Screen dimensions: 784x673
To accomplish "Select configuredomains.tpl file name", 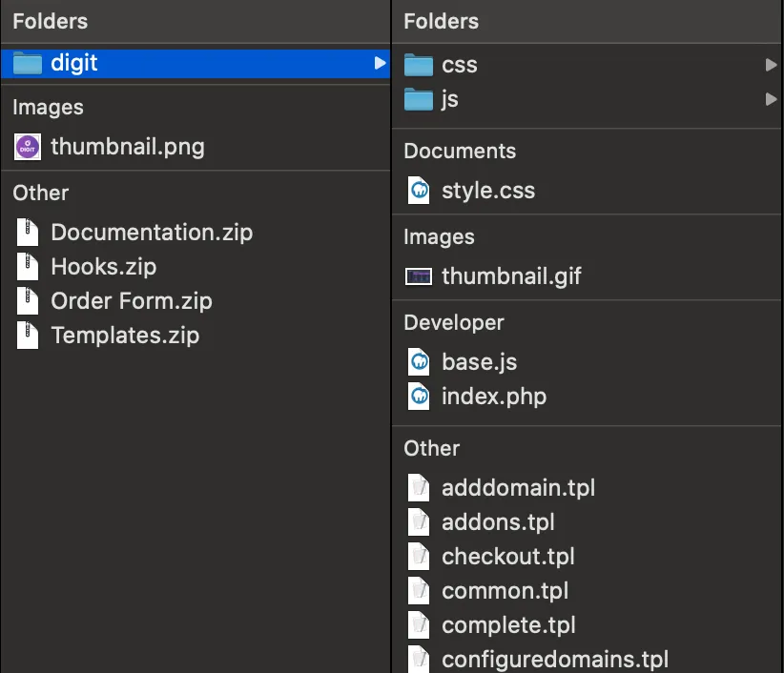I will click(555, 660).
